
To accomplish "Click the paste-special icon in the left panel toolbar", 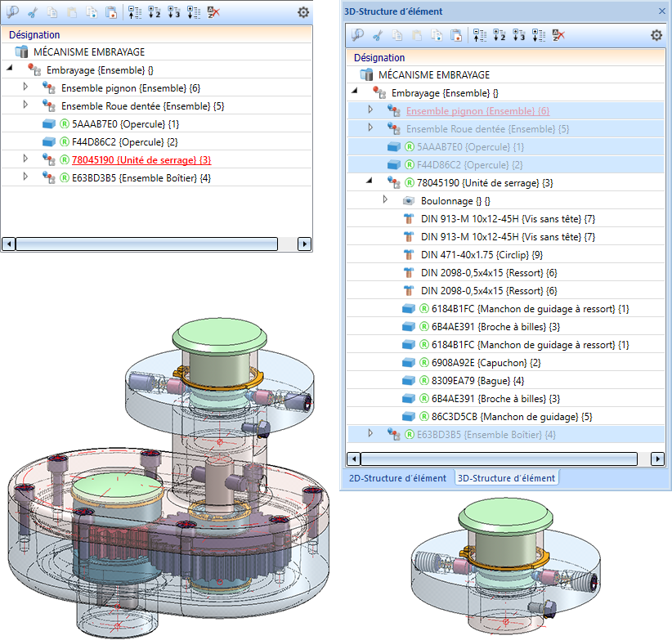I will pos(111,12).
